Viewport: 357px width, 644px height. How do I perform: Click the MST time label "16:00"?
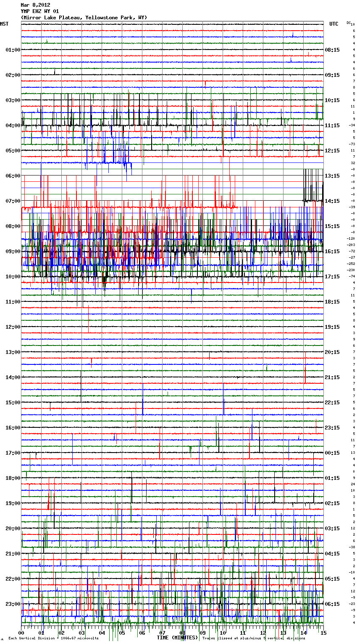point(13,428)
